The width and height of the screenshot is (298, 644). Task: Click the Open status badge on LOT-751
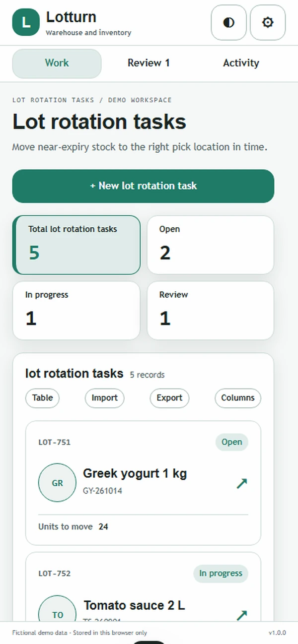pos(231,442)
